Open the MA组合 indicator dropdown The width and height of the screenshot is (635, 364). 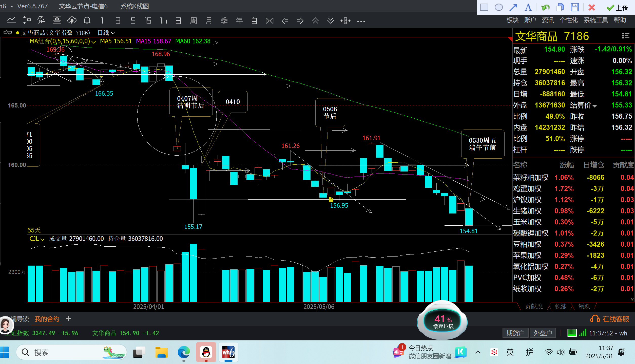point(62,41)
